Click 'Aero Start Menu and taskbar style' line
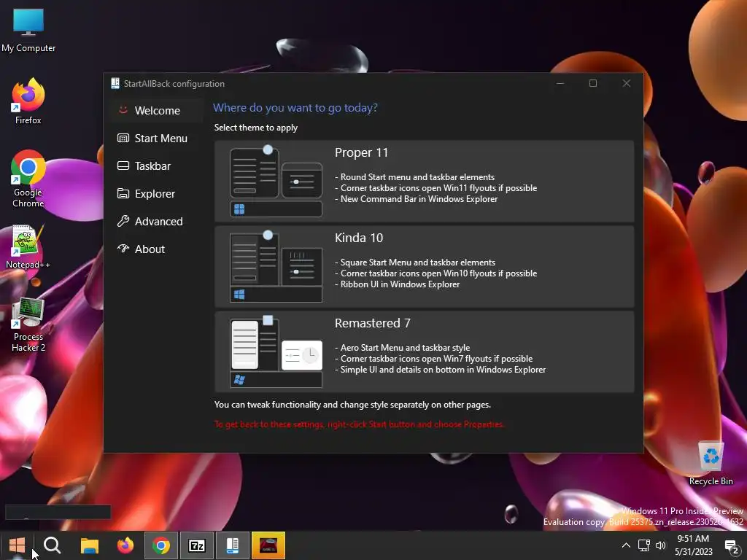This screenshot has height=560, width=747. click(403, 348)
